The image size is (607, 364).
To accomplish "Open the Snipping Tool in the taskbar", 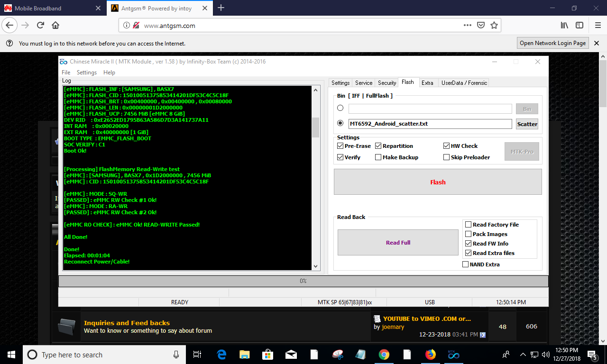I will [x=338, y=355].
